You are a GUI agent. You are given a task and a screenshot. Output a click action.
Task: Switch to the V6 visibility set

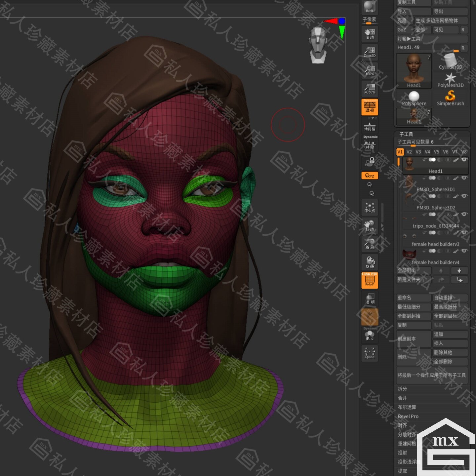(446, 152)
